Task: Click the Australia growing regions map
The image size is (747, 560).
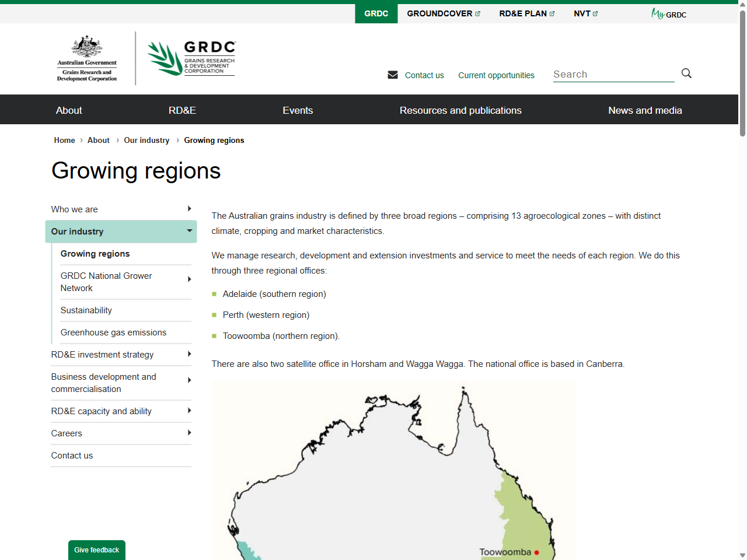Action: (x=393, y=470)
